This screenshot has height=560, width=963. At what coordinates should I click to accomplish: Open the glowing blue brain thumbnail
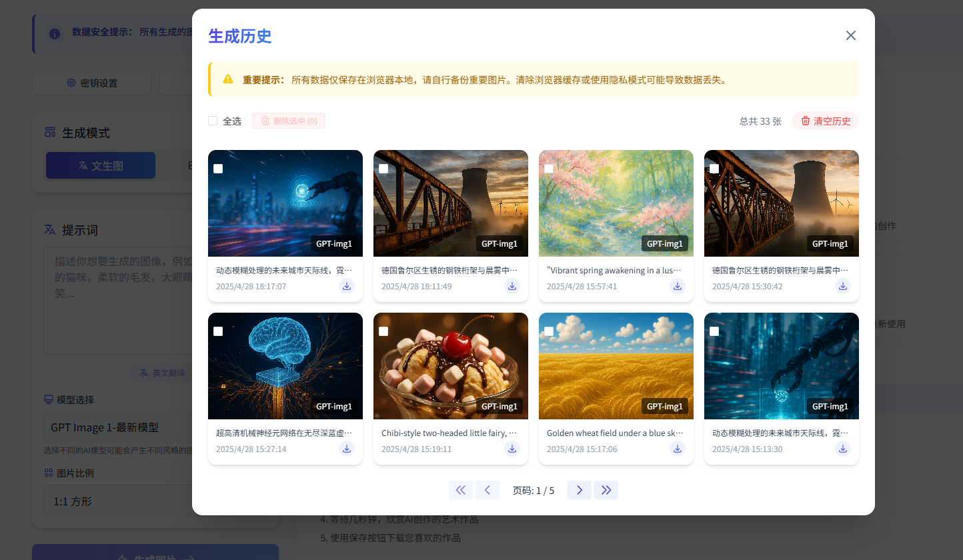pyautogui.click(x=285, y=366)
